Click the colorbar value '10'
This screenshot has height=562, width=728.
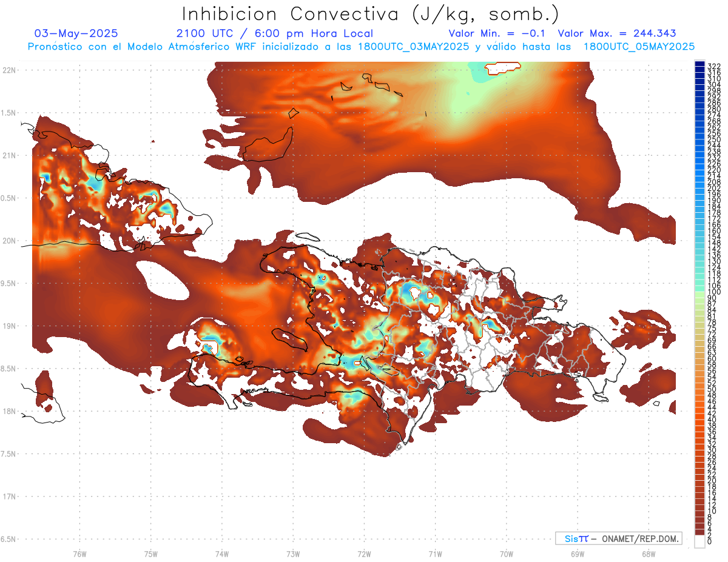click(x=712, y=511)
